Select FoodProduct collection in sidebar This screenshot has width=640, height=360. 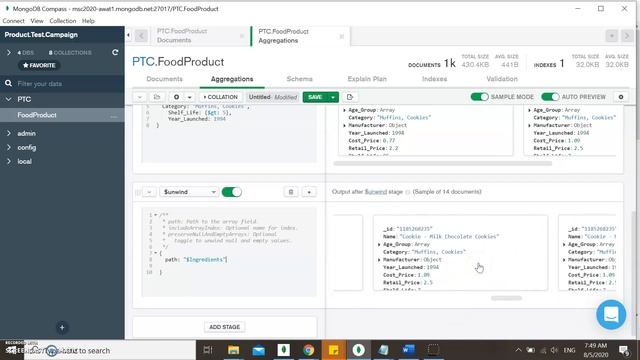(x=37, y=115)
